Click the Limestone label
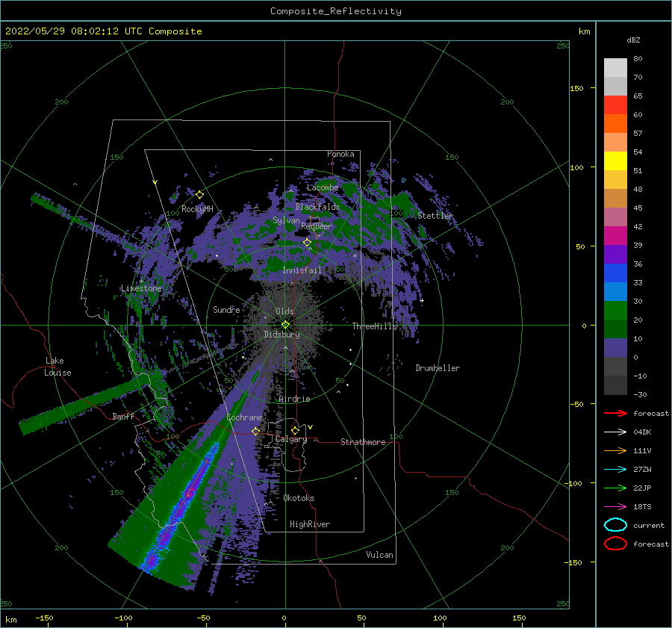 click(141, 288)
